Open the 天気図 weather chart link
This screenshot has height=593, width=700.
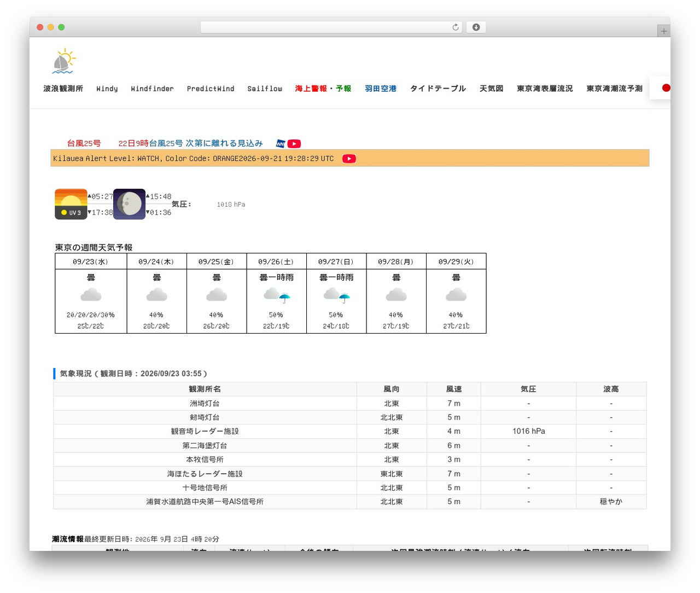point(492,89)
